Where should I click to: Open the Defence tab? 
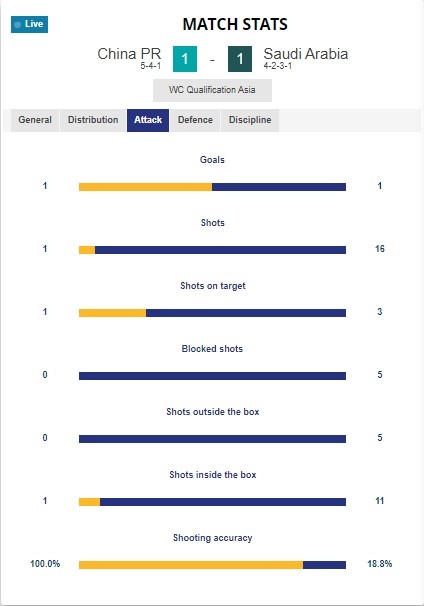[x=195, y=120]
